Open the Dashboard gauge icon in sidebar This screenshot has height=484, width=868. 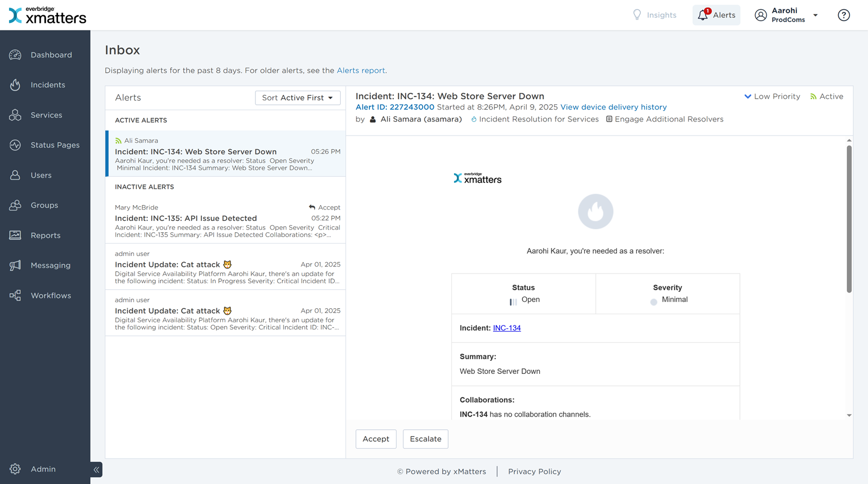point(15,55)
